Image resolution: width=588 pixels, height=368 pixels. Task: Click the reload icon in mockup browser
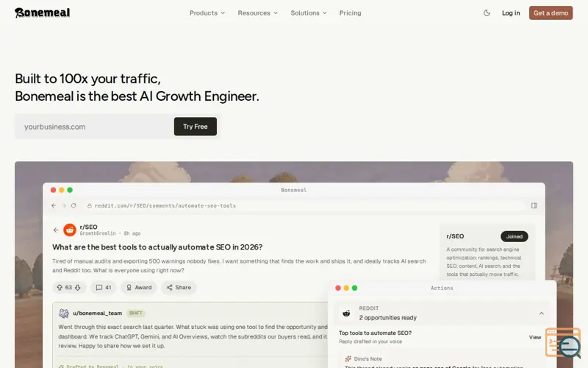pyautogui.click(x=73, y=206)
